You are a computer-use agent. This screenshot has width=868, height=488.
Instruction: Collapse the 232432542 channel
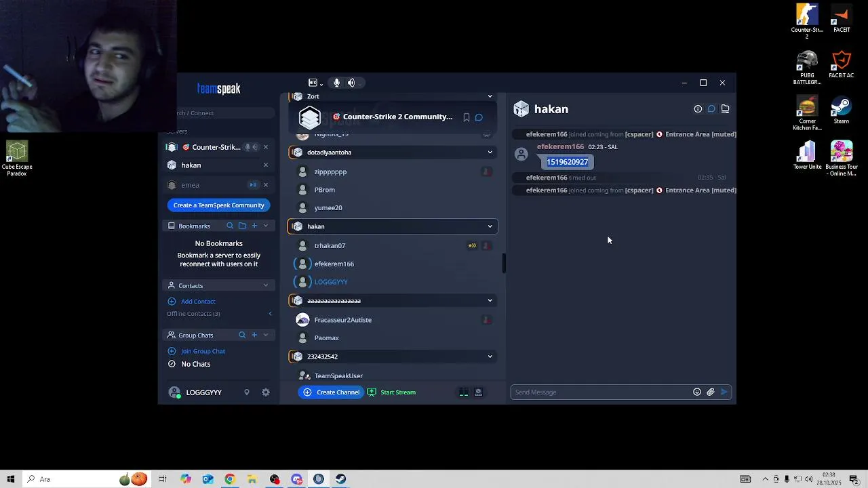[490, 357]
